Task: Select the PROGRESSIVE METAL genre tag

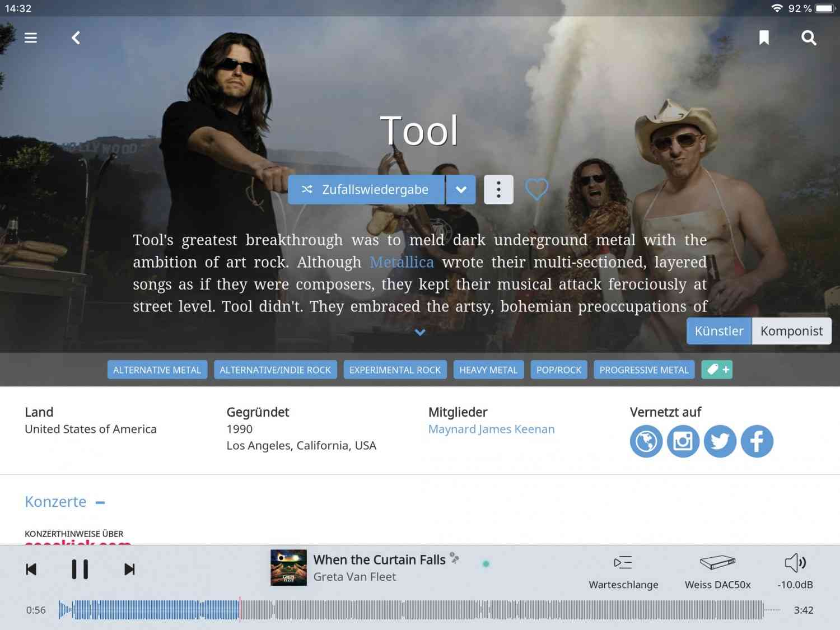Action: 644,370
